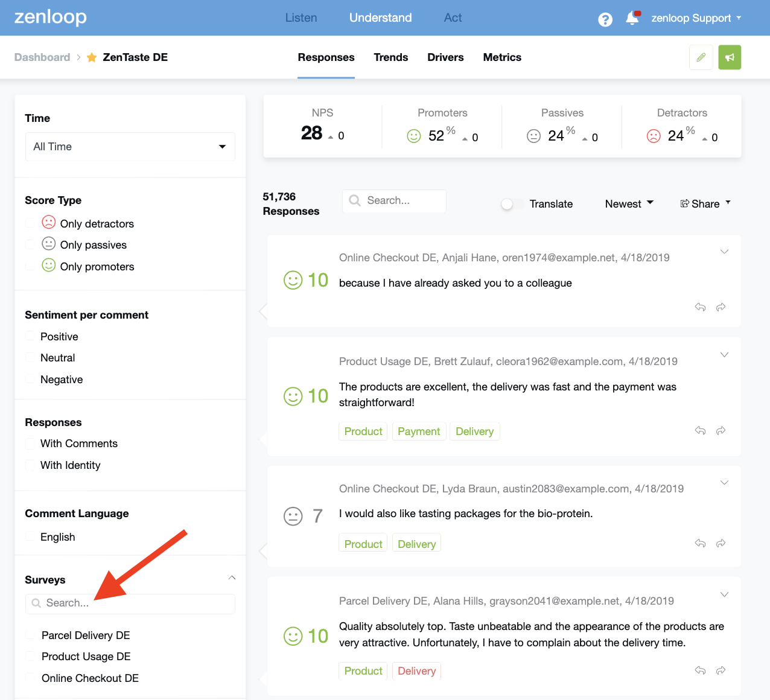The image size is (770, 700).
Task: Open the Newest sort dropdown
Action: click(629, 204)
